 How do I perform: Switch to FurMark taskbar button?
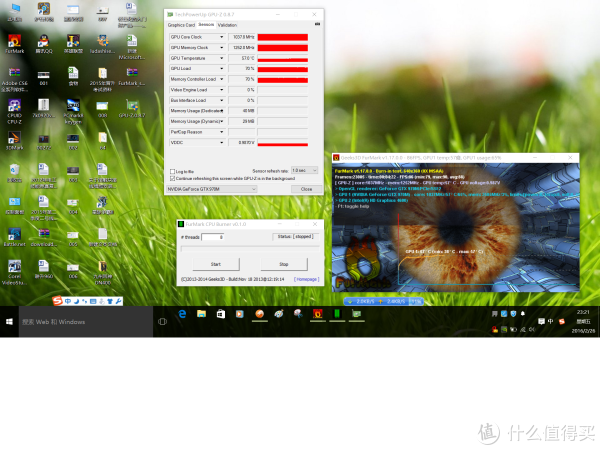318,314
